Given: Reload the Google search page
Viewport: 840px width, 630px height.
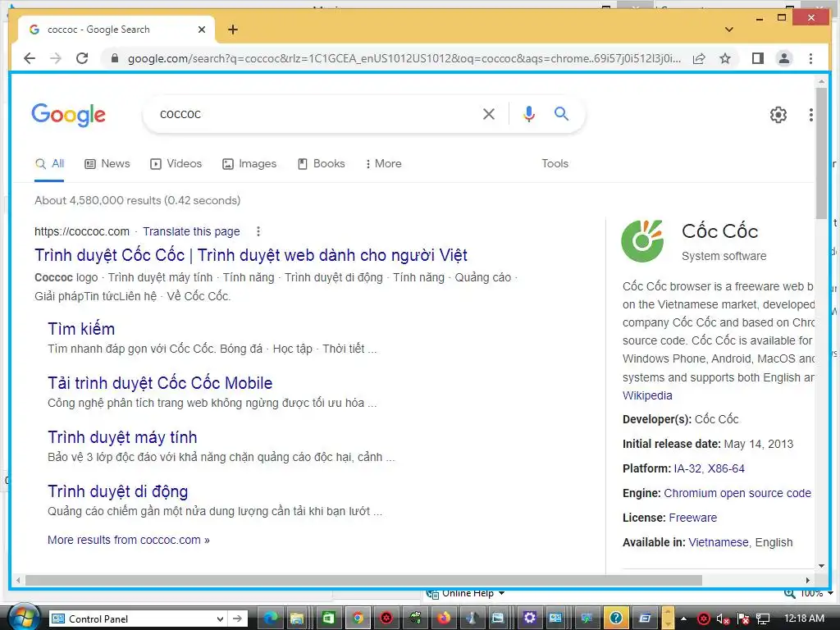Looking at the screenshot, I should pos(82,58).
